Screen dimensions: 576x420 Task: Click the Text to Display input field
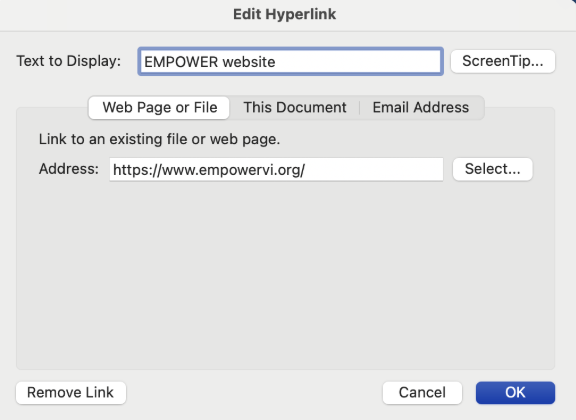[290, 61]
